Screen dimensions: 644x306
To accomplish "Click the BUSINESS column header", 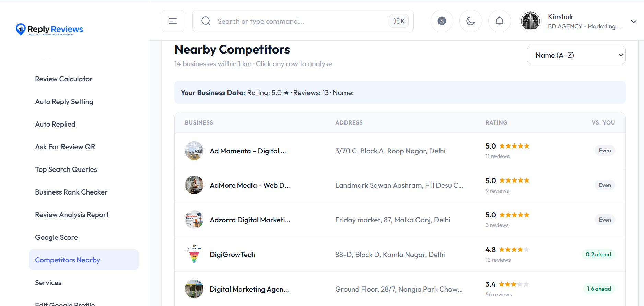I will pyautogui.click(x=199, y=122).
